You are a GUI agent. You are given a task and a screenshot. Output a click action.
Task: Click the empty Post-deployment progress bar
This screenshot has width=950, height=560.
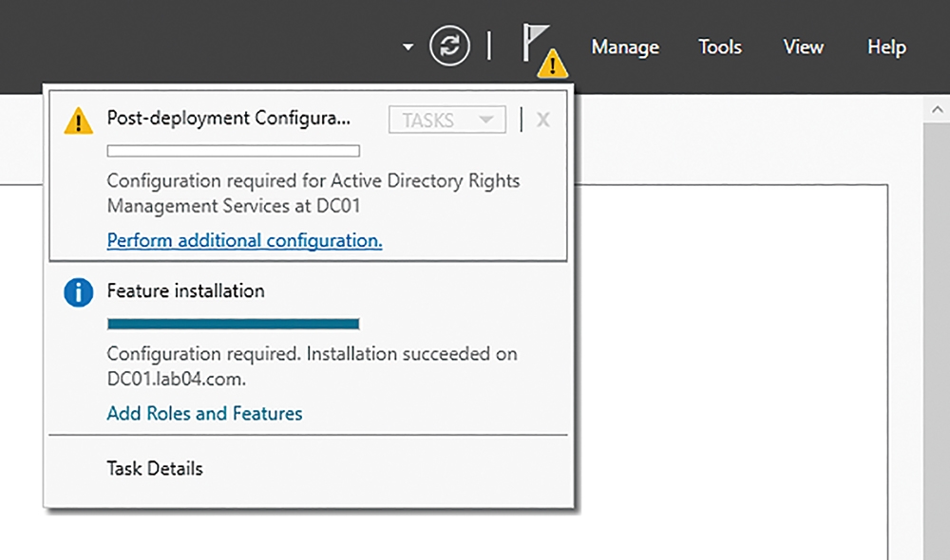coord(234,151)
